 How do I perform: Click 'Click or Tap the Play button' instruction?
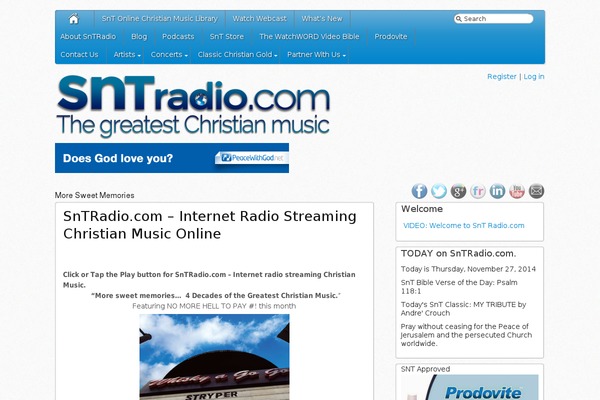coord(209,280)
